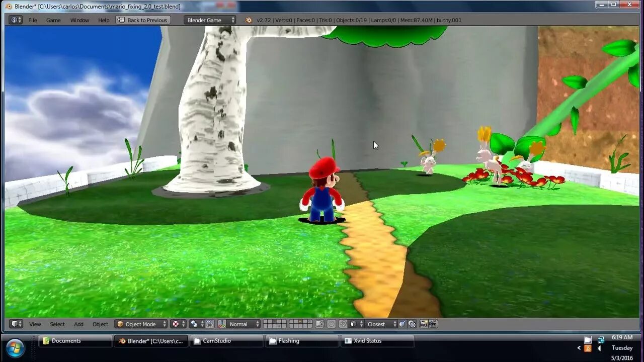Show hidden tray icons arrow
Viewport: 644px width, 362px height.
tap(579, 348)
